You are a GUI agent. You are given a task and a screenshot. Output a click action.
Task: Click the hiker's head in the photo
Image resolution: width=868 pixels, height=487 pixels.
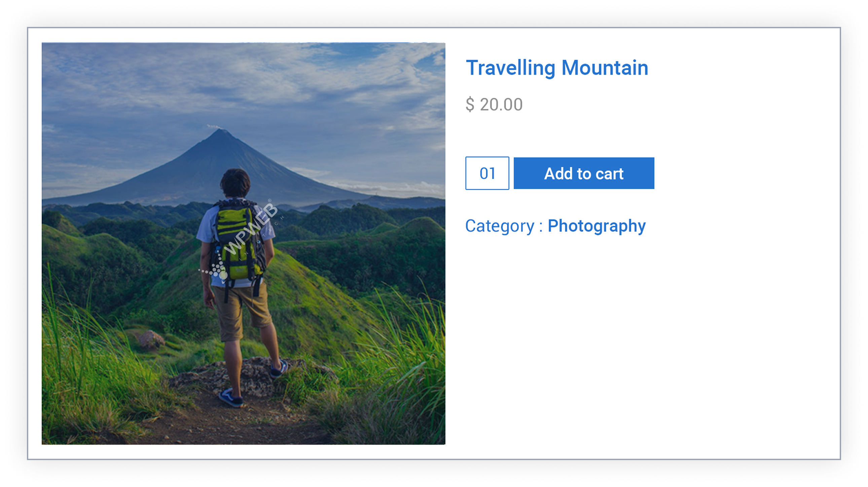235,182
